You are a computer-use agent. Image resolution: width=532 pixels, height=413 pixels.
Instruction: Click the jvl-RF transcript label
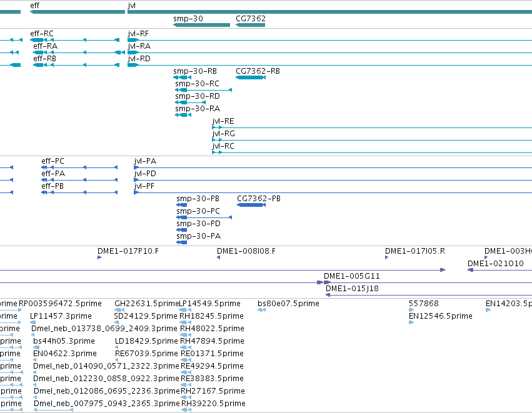click(138, 34)
